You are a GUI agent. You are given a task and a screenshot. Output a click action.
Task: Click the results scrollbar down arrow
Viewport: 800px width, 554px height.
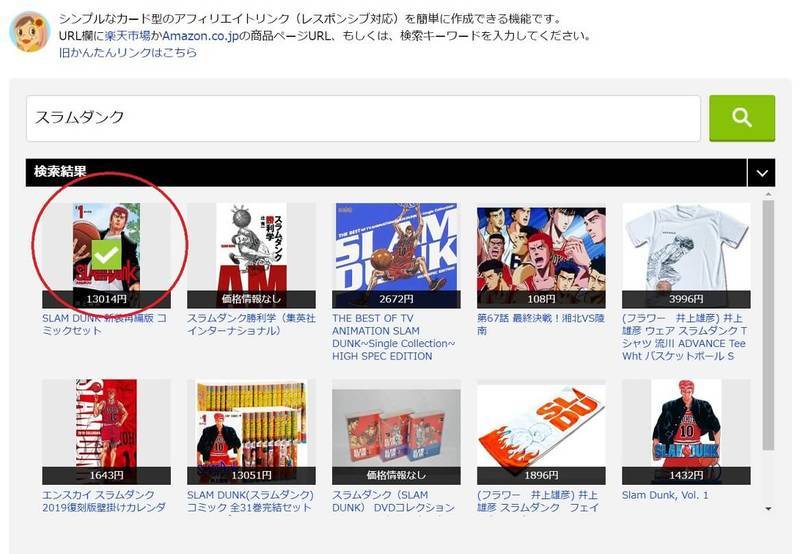click(768, 509)
